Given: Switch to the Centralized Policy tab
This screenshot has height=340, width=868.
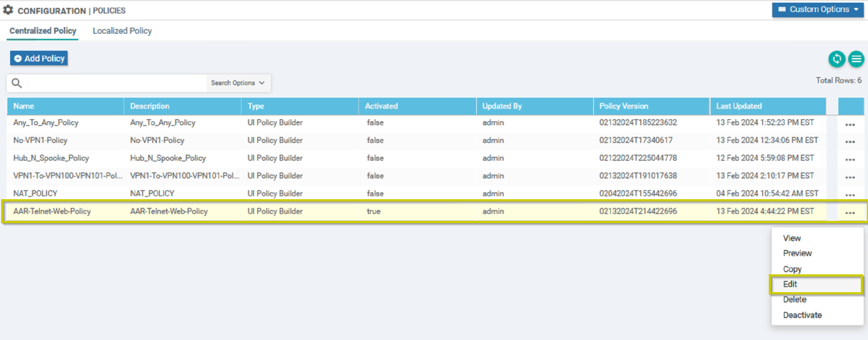Looking at the screenshot, I should point(43,31).
